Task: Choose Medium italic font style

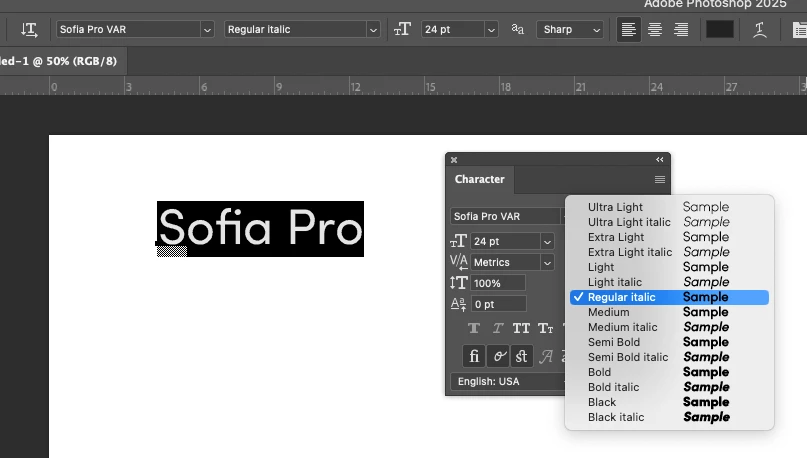Action: (669, 327)
